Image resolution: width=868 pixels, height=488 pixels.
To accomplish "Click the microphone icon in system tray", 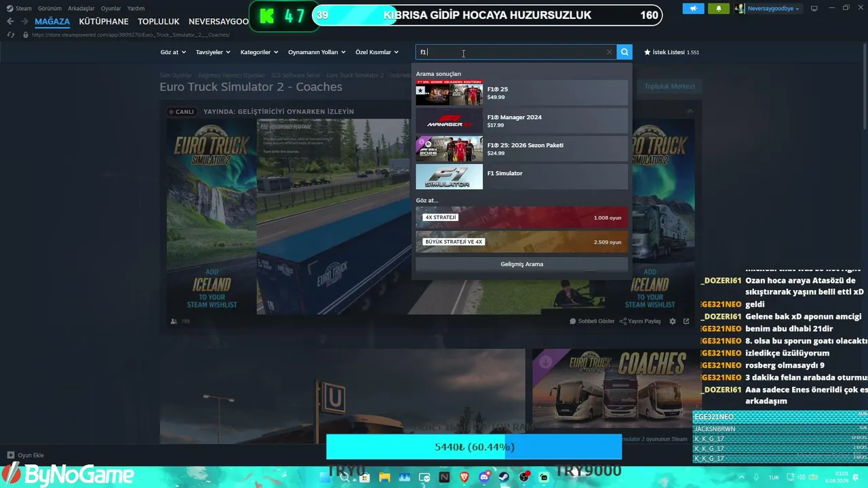I will pyautogui.click(x=756, y=477).
